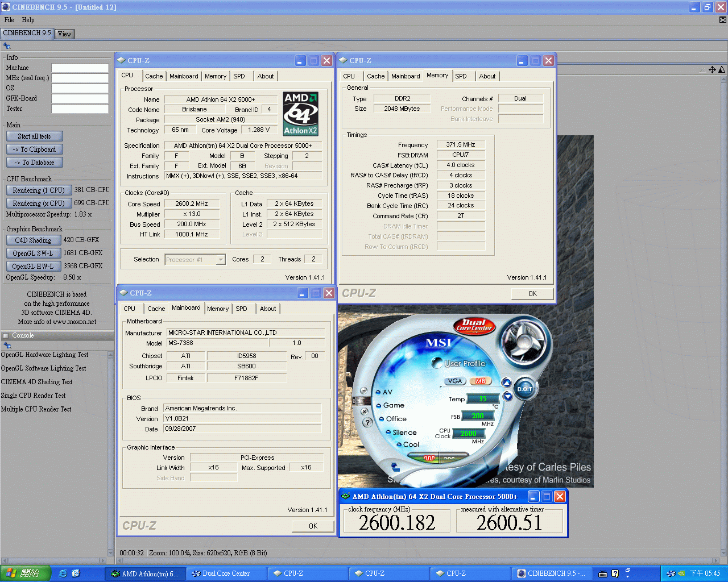Select the AV mode in Dual Core Center

pos(384,392)
